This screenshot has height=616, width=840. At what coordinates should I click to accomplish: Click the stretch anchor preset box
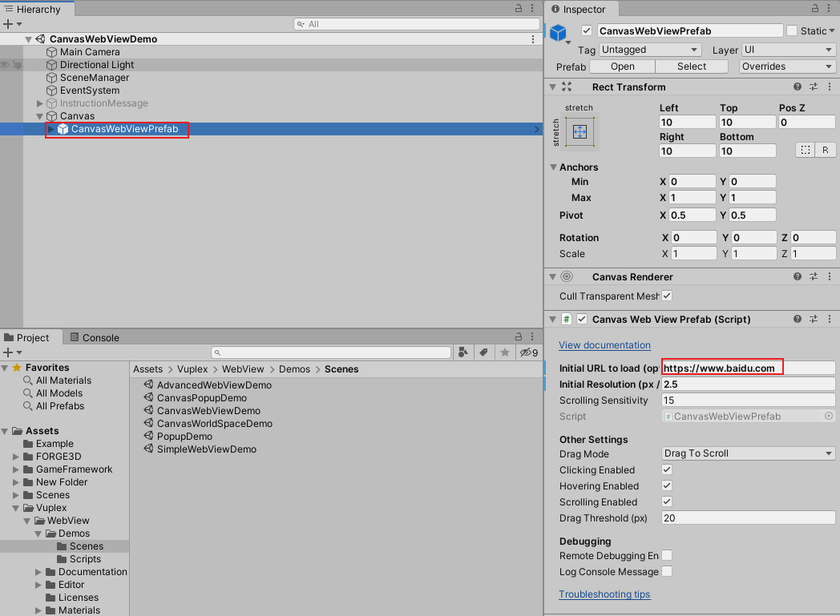(x=580, y=131)
